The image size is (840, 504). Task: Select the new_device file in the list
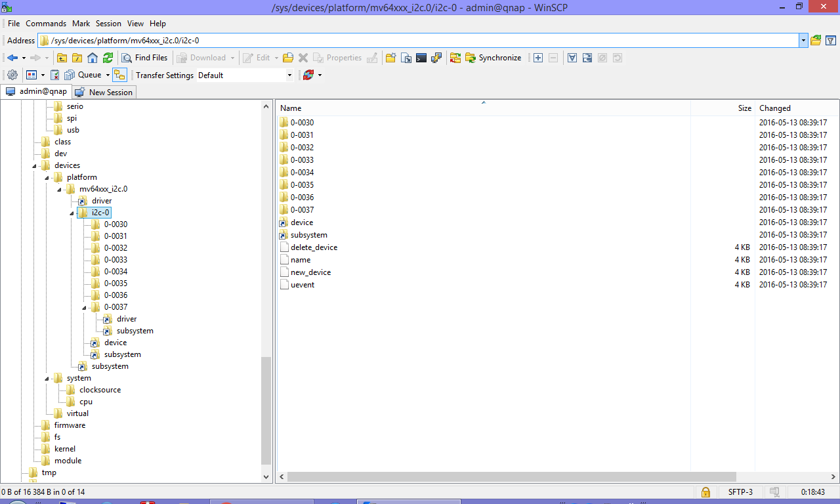(x=310, y=272)
